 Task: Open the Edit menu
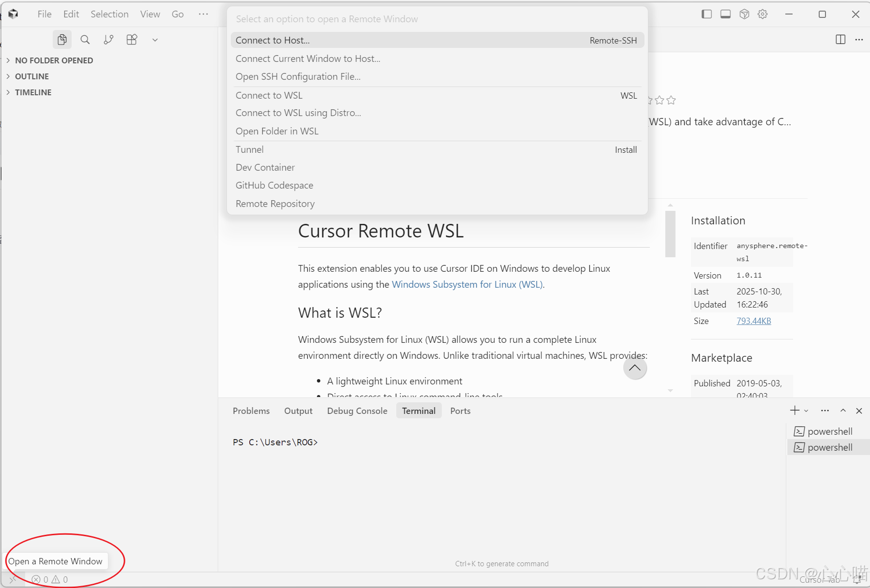(71, 14)
